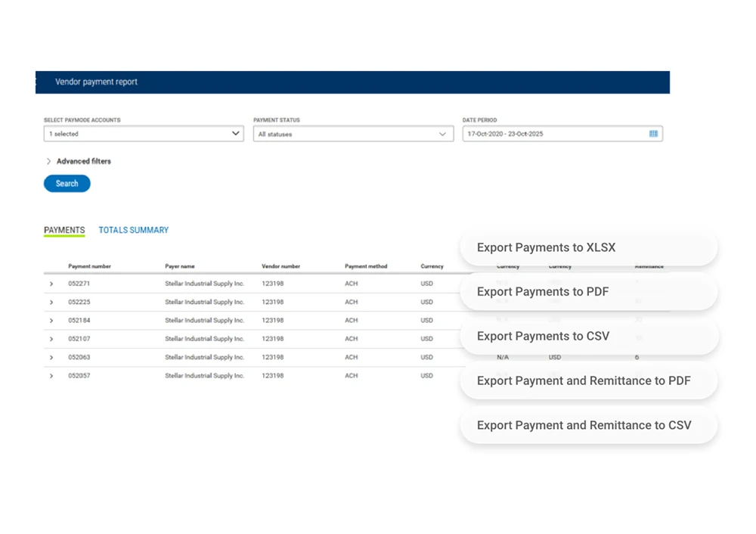This screenshot has height=534, width=756.
Task: Expand payment row 052225
Action: (x=51, y=303)
